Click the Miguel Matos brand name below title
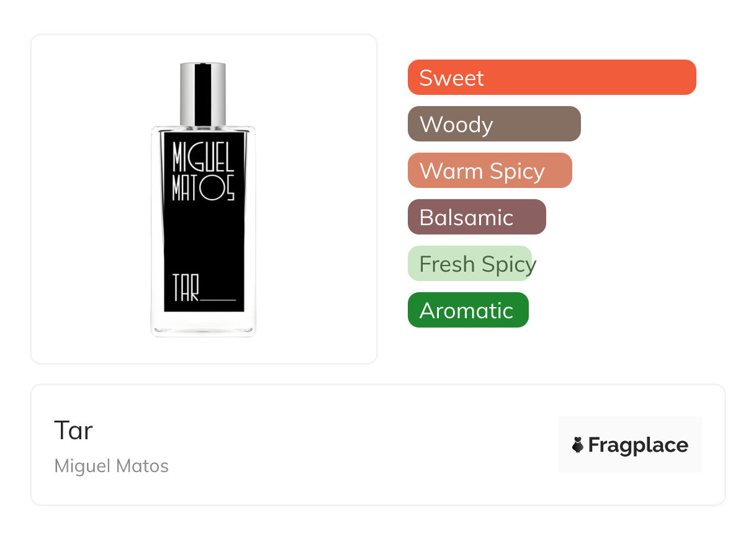This screenshot has height=536, width=756. click(x=111, y=466)
